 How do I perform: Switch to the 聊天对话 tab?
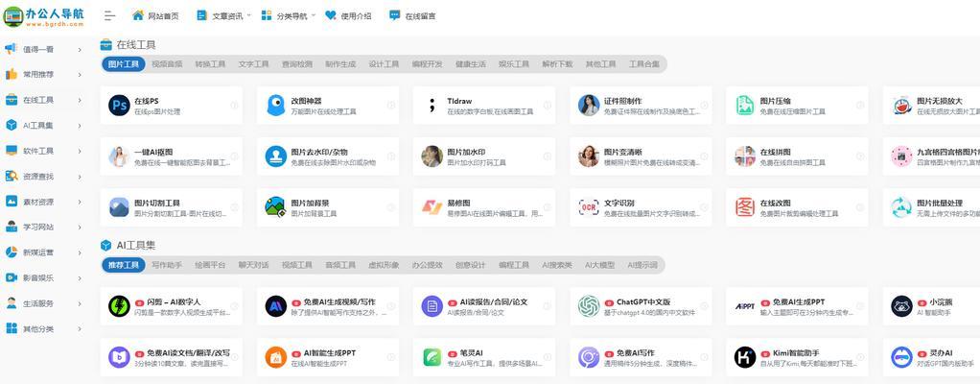tap(254, 265)
